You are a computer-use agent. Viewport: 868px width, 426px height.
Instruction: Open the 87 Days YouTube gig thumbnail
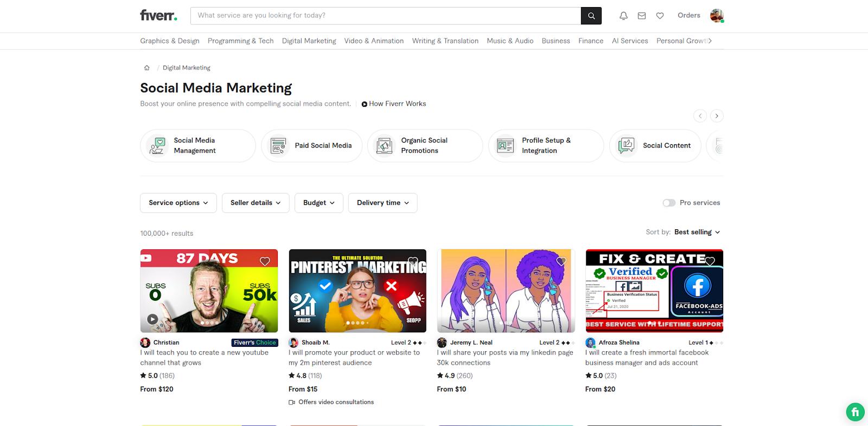click(x=209, y=291)
